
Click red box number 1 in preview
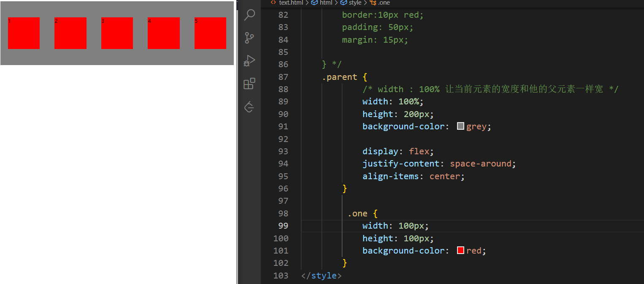[24, 33]
